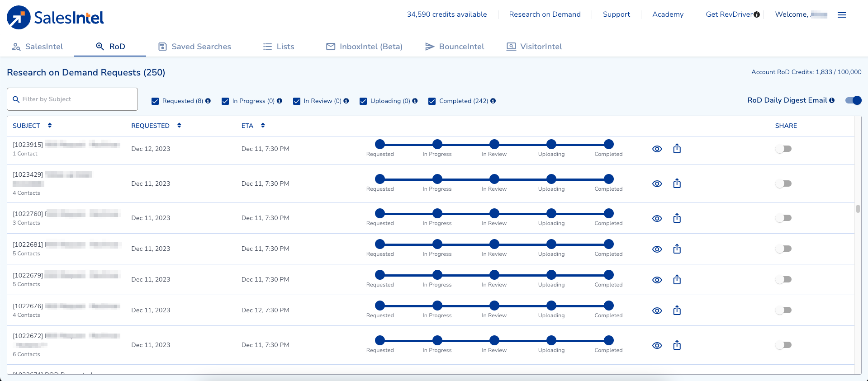This screenshot has height=381, width=868.
Task: Uncheck the In Progress (0) filter checkbox
Action: pos(225,101)
